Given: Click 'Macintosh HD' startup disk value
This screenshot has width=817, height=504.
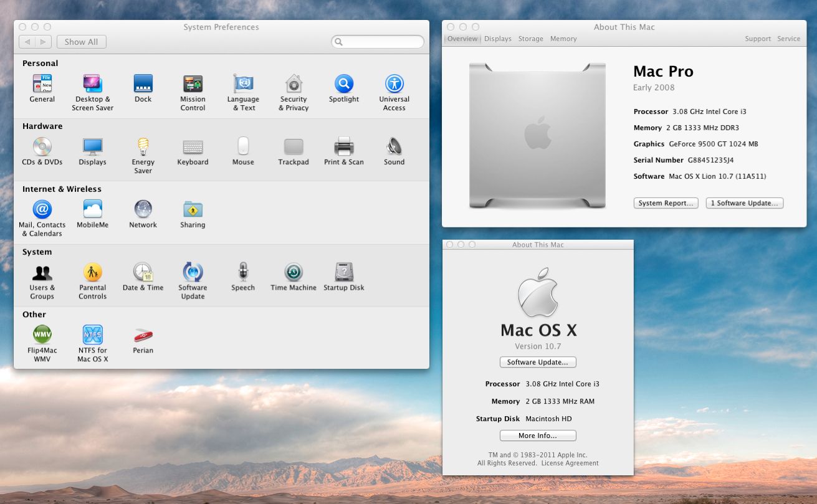Looking at the screenshot, I should [548, 419].
